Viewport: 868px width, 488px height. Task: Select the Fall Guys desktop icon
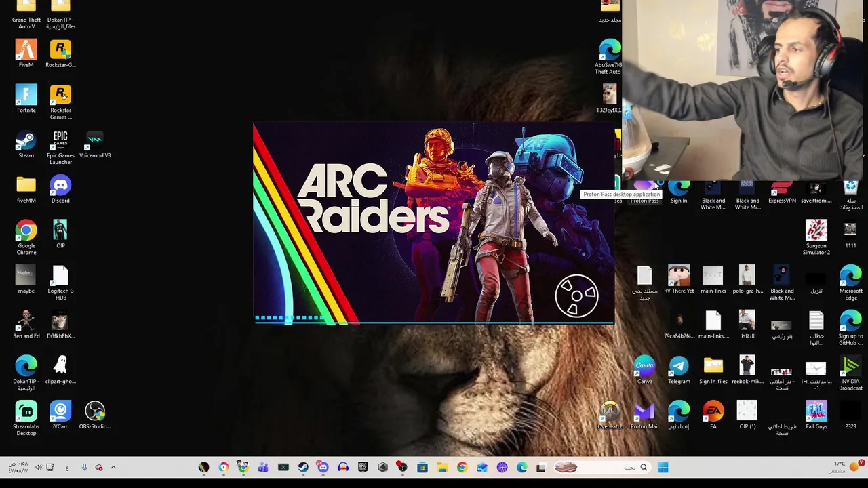point(816,415)
